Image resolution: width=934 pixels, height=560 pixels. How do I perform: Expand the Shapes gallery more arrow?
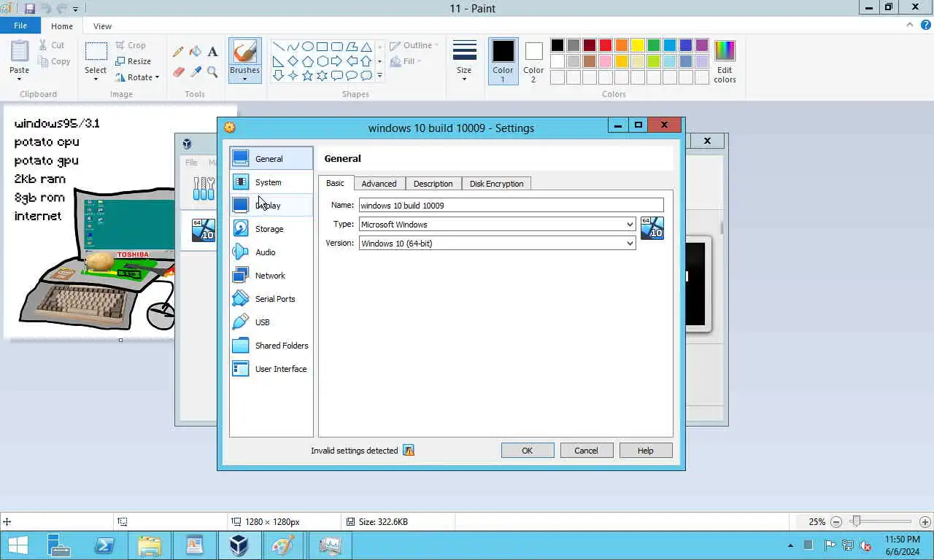coord(379,75)
